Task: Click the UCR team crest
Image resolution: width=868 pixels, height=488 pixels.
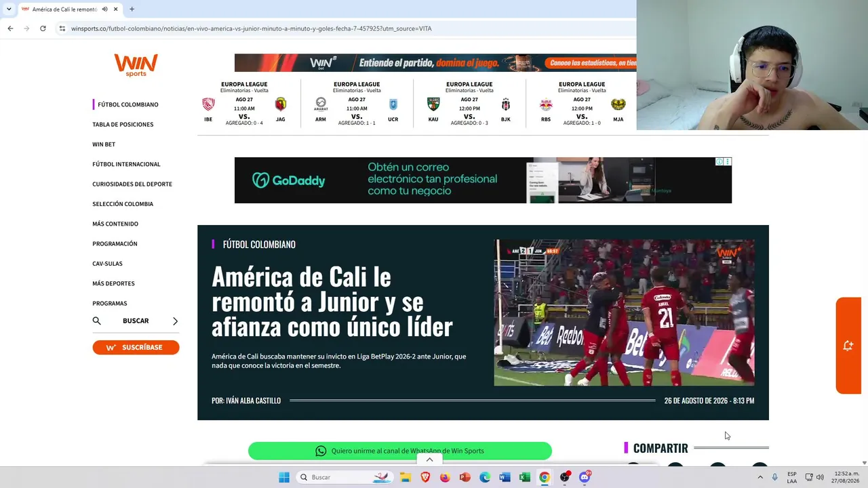Action: [x=393, y=104]
